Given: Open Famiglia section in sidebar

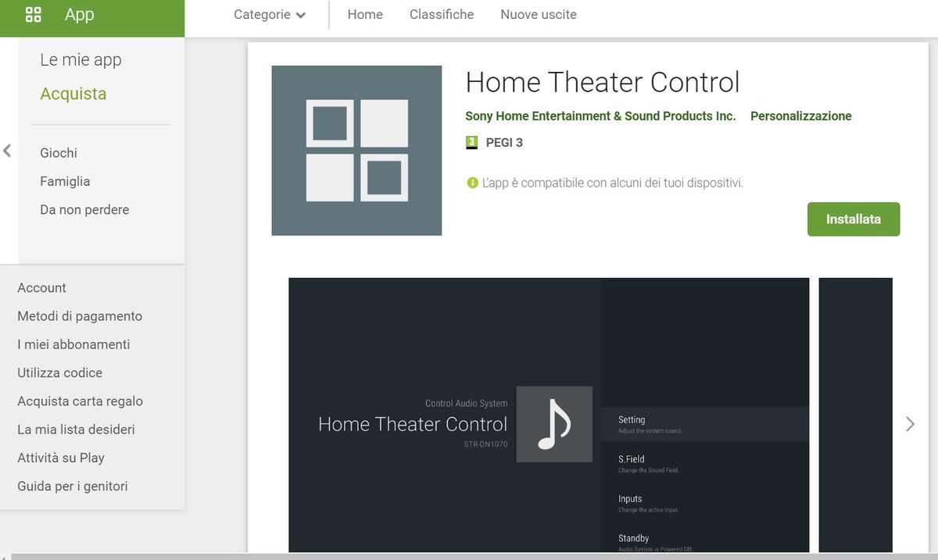Looking at the screenshot, I should pos(65,181).
